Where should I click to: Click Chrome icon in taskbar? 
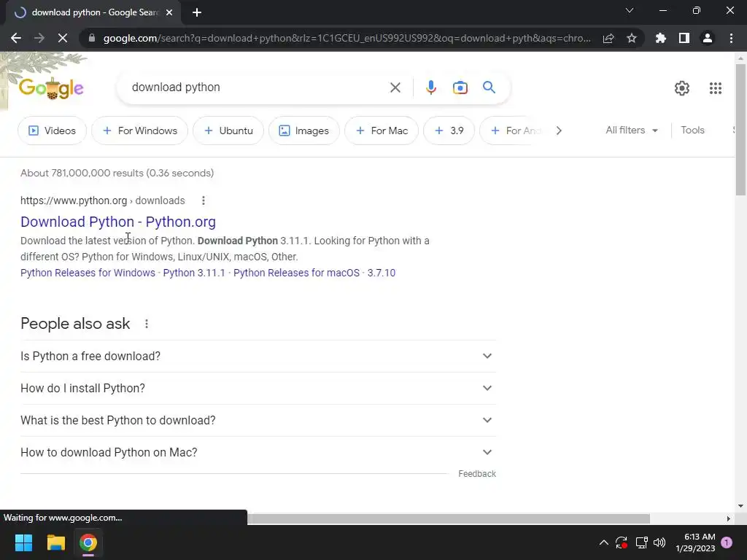[88, 542]
